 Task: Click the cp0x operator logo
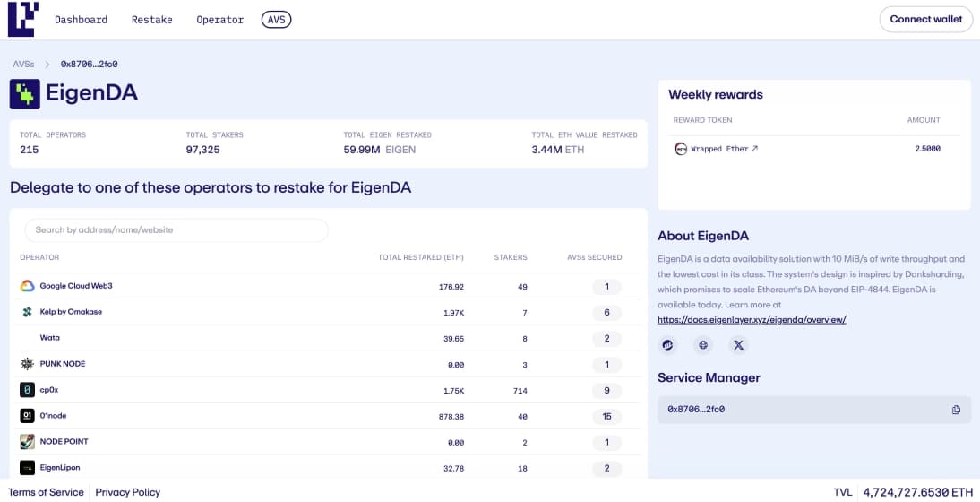(x=27, y=390)
